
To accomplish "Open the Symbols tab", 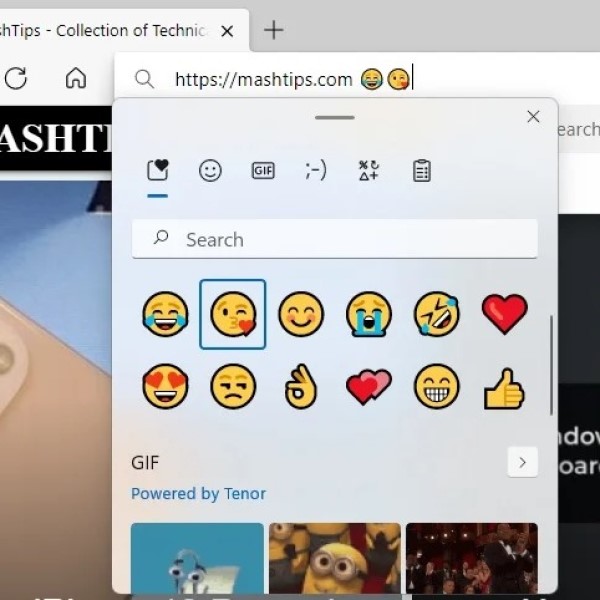I will [369, 171].
